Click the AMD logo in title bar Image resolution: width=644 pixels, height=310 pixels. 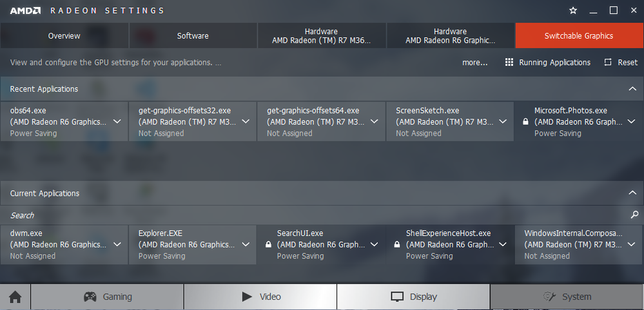[x=26, y=11]
